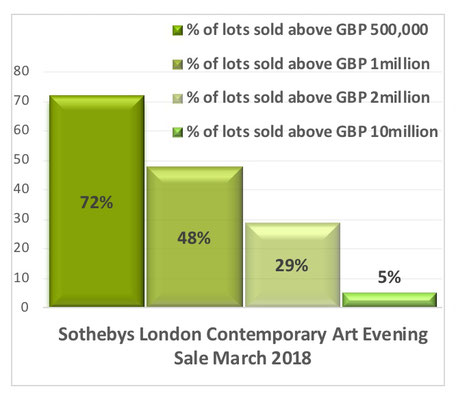Screen dimensions: 456x400
Task: Click legend text for lots above GBP 1million
Action: point(308,64)
